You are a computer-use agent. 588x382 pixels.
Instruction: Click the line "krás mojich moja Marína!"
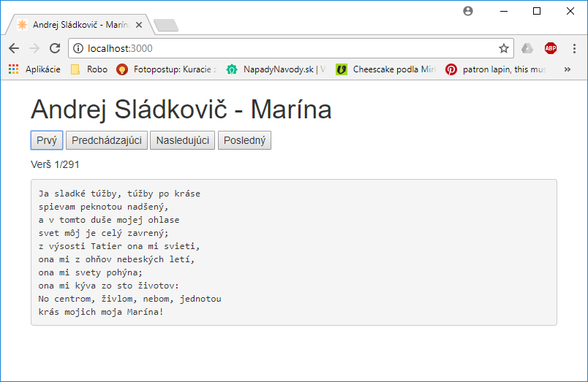point(101,312)
